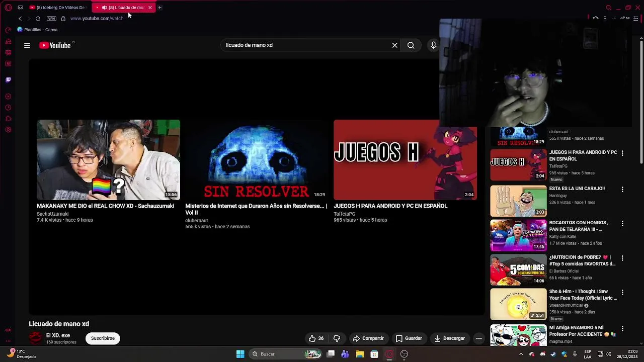Image resolution: width=644 pixels, height=362 pixels.
Task: Open more actions ellipsis beside Descargar
Action: (479, 338)
